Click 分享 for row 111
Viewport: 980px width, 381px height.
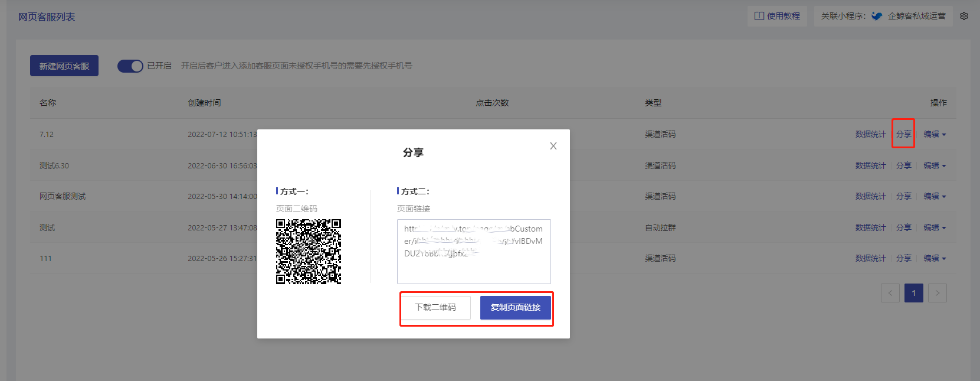tap(904, 258)
